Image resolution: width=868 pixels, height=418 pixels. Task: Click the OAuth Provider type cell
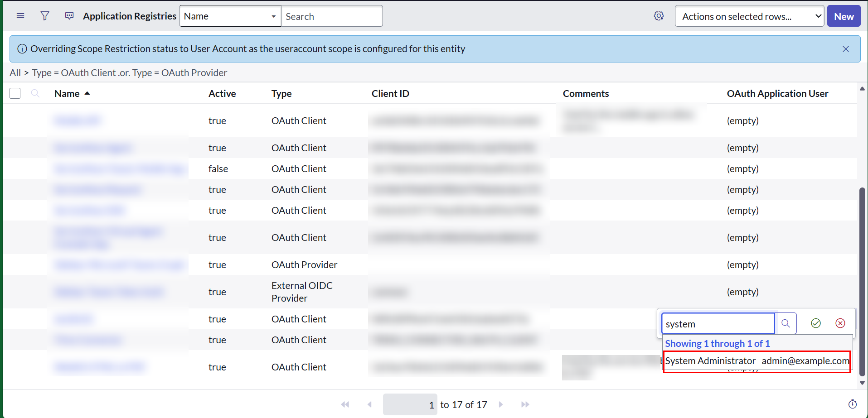coord(304,264)
